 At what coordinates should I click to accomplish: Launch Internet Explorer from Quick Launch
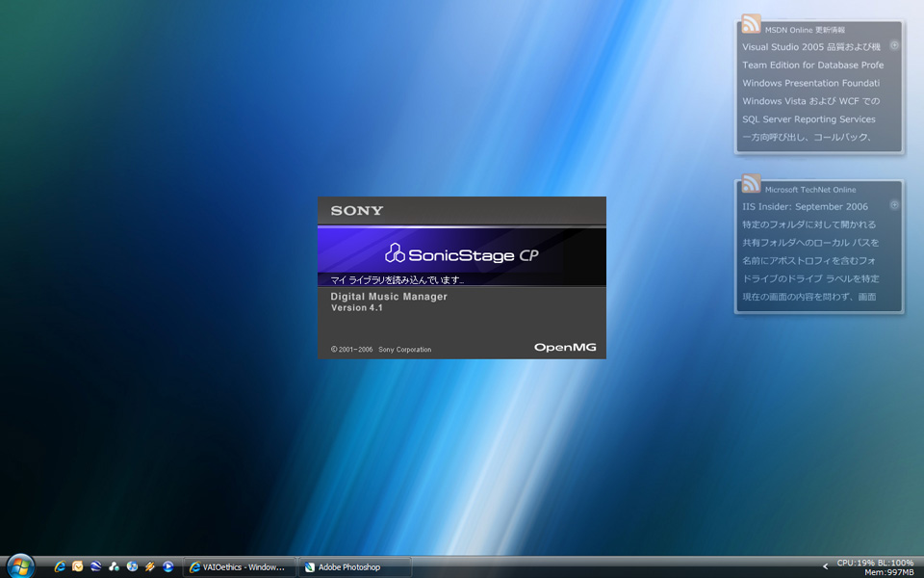coord(60,566)
